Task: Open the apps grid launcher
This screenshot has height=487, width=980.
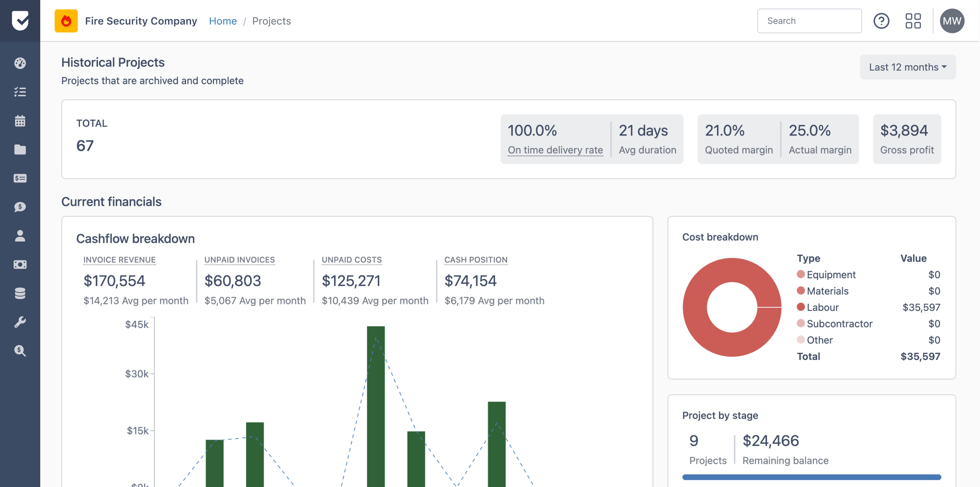Action: pos(913,21)
